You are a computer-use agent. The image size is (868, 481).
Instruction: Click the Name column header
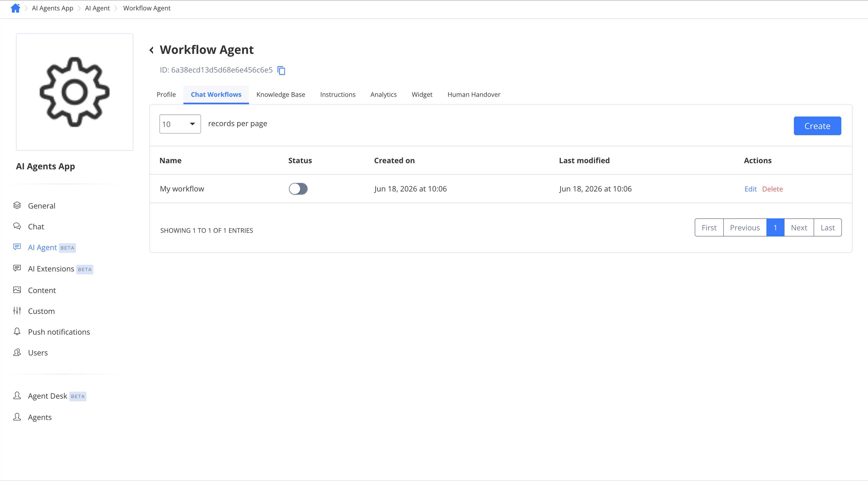coord(171,161)
